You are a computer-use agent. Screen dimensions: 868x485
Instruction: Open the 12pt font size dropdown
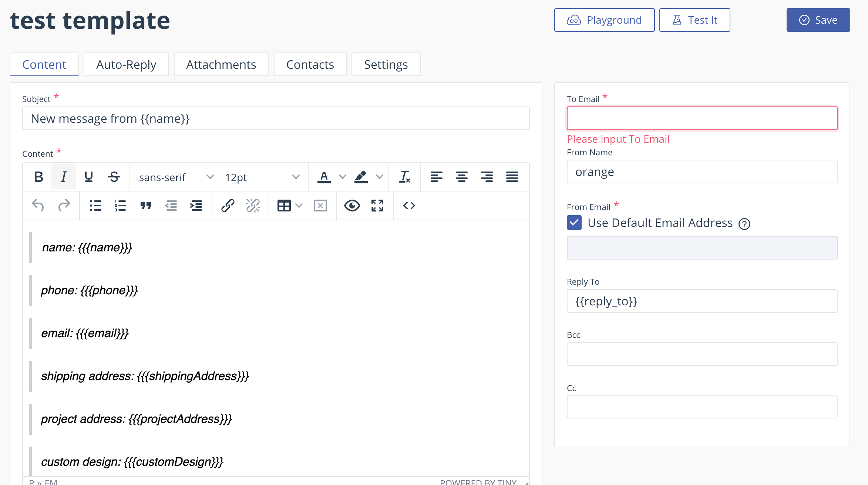tap(262, 177)
